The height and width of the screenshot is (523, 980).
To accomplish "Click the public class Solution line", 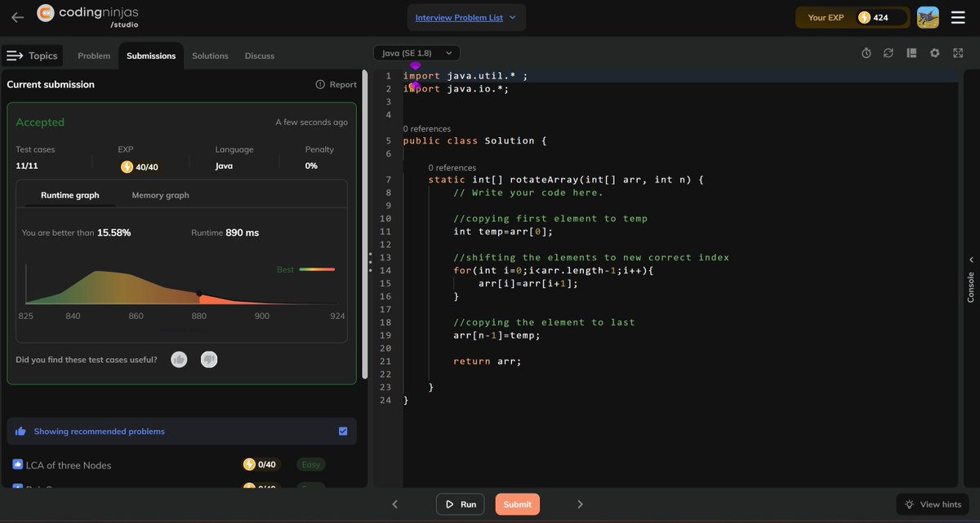I will (x=474, y=140).
